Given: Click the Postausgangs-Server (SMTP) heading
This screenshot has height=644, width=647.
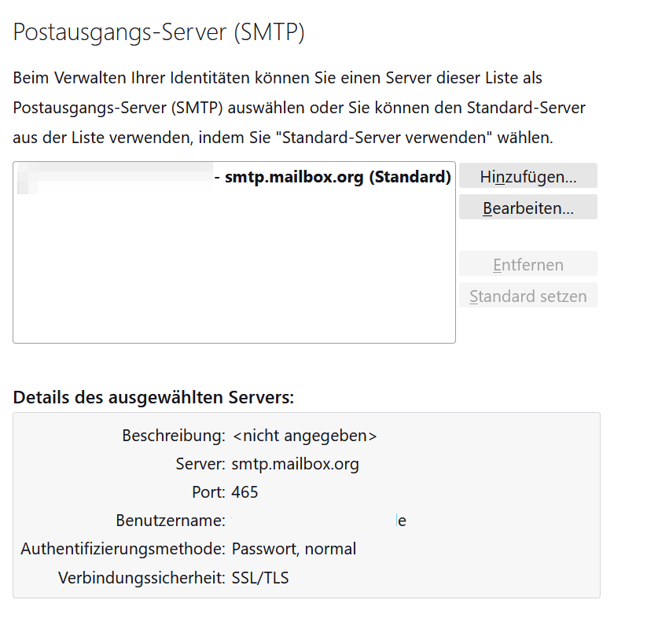Looking at the screenshot, I should pos(159,32).
